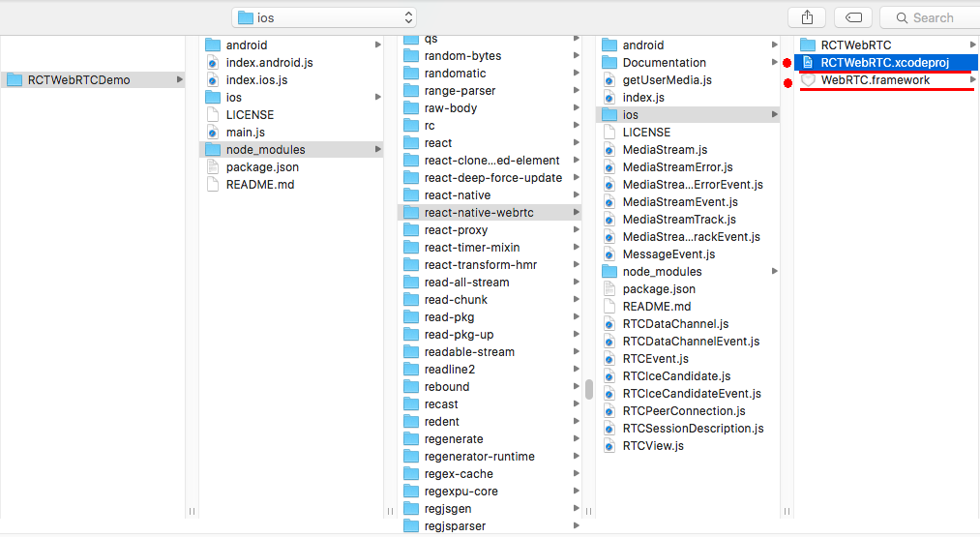The image size is (980, 537).
Task: Select the rebound folder icon
Action: (411, 387)
